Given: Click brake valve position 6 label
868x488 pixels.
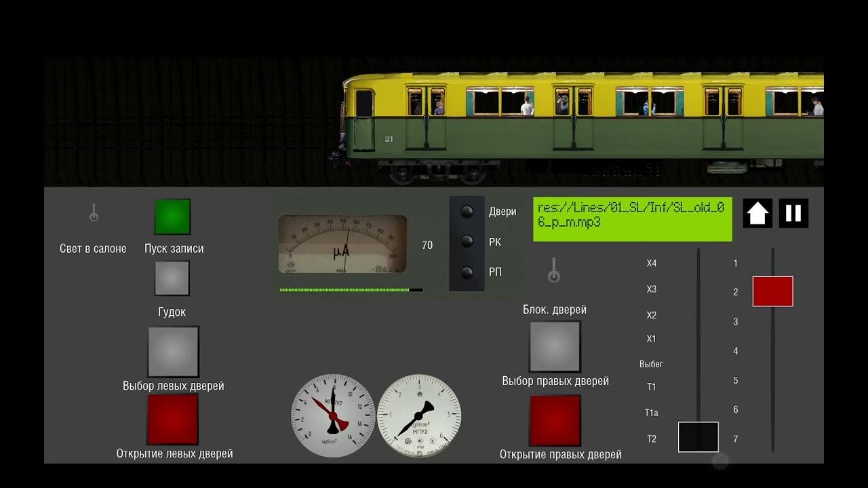Looking at the screenshot, I should click(736, 410).
